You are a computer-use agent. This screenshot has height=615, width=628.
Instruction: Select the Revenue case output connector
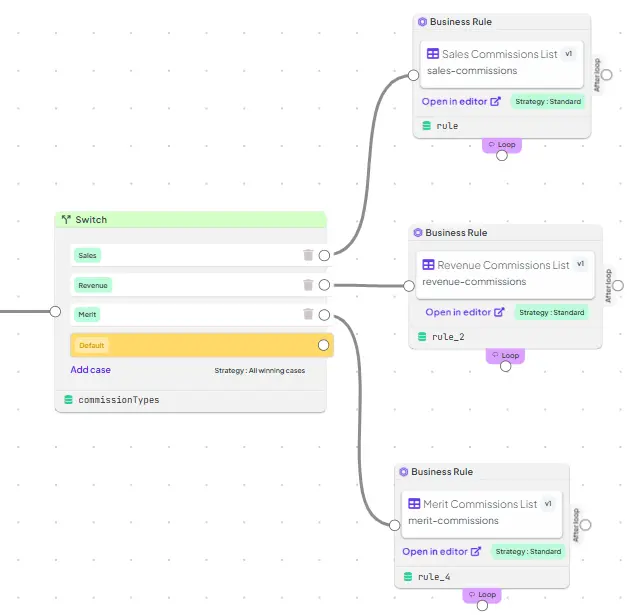(324, 285)
